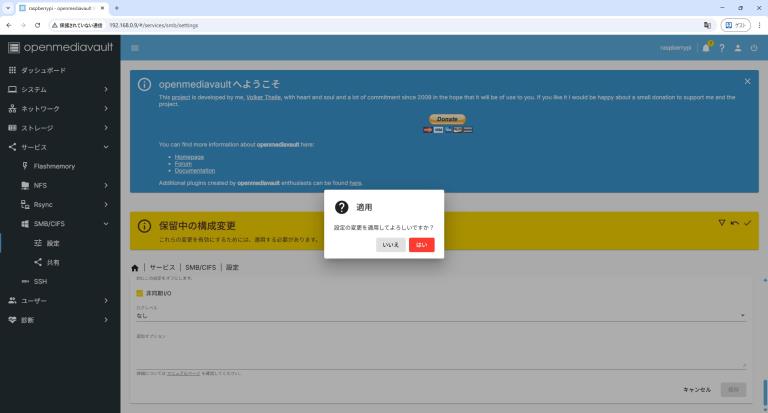Open the Documentation link

(195, 170)
